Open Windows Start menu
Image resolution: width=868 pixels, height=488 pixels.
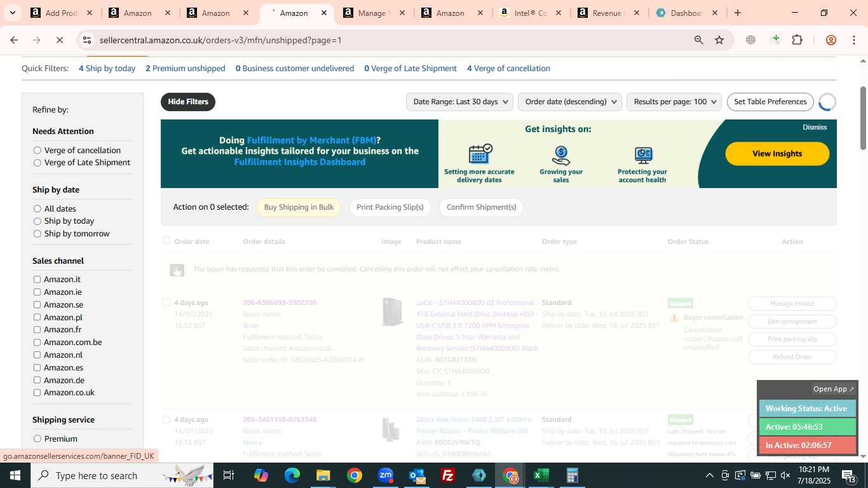click(15, 475)
